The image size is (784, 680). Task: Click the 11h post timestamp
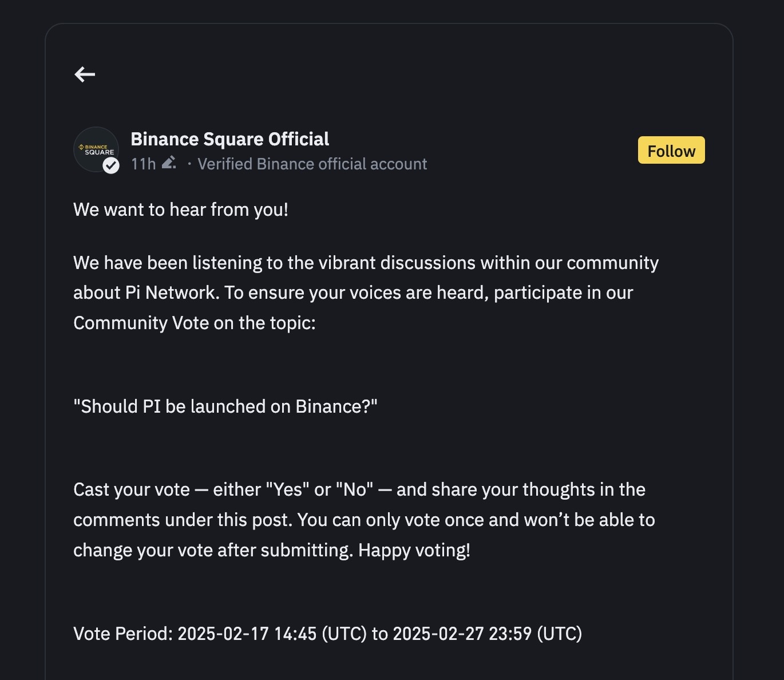[143, 164]
